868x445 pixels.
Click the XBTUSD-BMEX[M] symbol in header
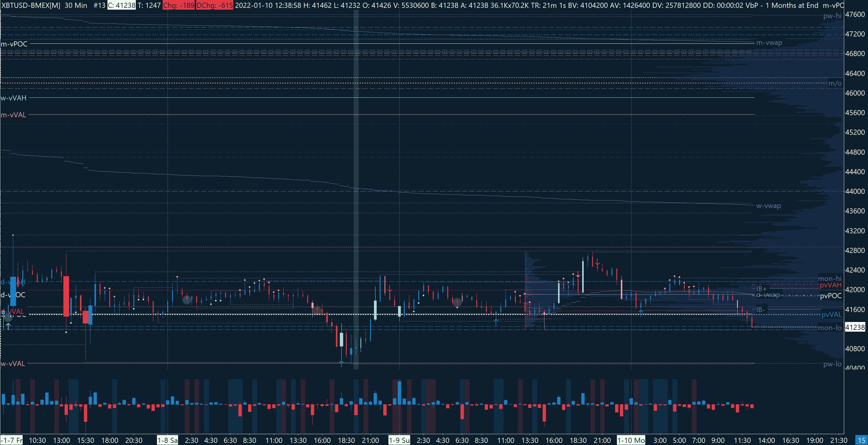click(x=31, y=5)
